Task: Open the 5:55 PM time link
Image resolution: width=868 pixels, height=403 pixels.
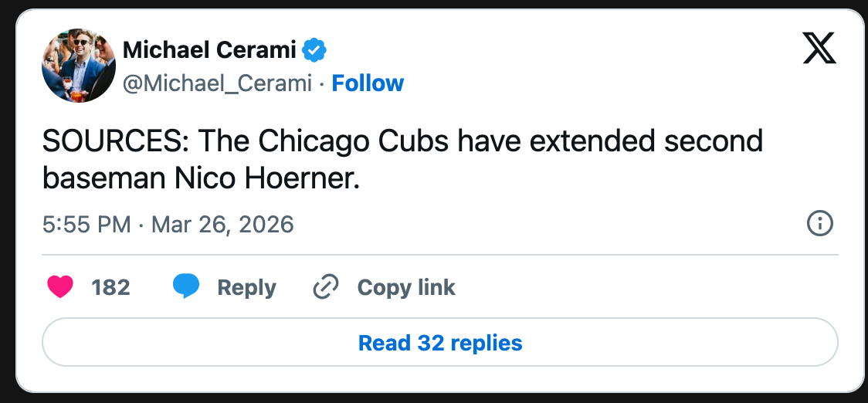Action: pyautogui.click(x=86, y=225)
